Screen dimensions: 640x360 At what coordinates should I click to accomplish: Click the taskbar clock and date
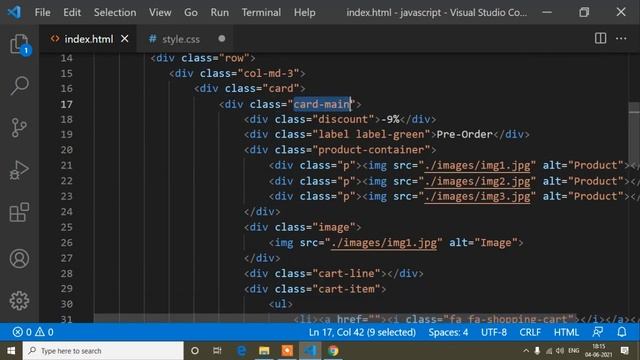(x=598, y=351)
